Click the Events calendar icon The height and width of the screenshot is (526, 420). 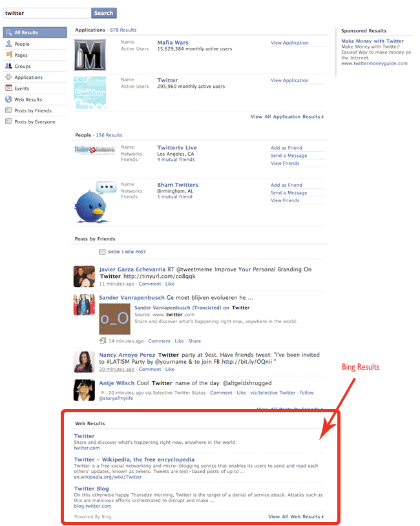[x=8, y=88]
